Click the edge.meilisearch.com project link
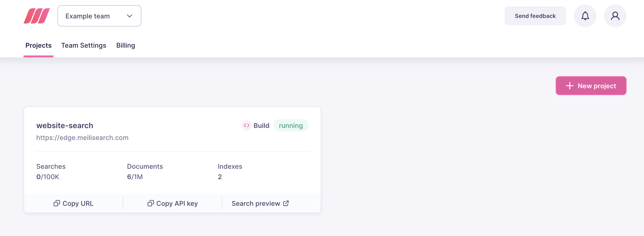Viewport: 644px width, 236px height. [82, 137]
